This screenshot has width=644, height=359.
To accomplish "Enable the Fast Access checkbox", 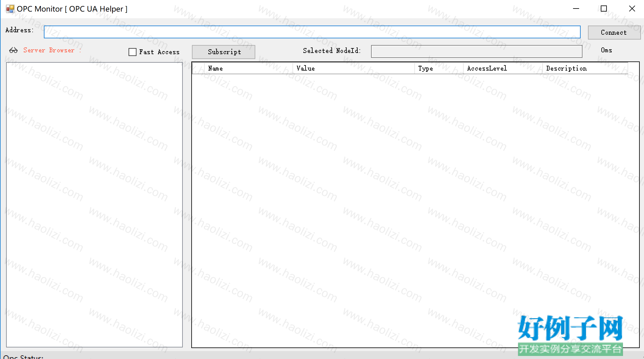I will pos(133,52).
